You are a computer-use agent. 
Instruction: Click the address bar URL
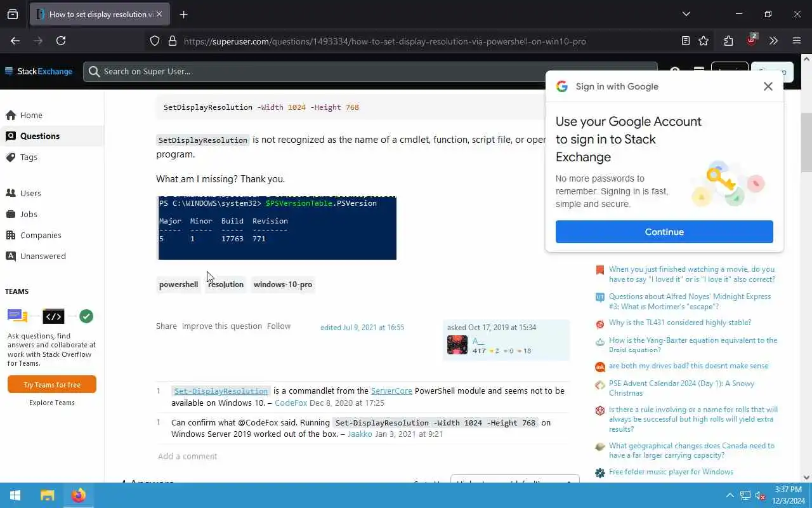(384, 41)
